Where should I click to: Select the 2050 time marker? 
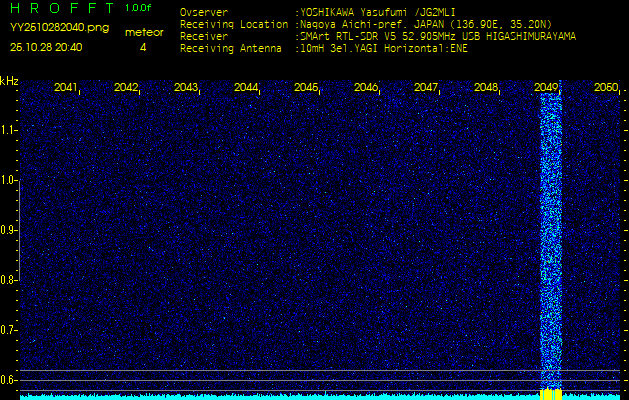point(605,88)
